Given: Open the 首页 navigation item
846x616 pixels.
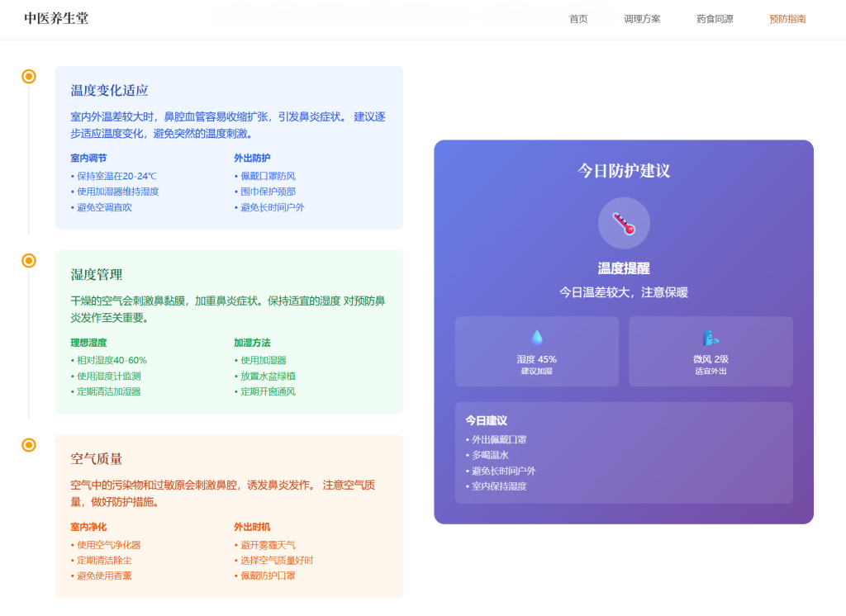Looking at the screenshot, I should [578, 19].
